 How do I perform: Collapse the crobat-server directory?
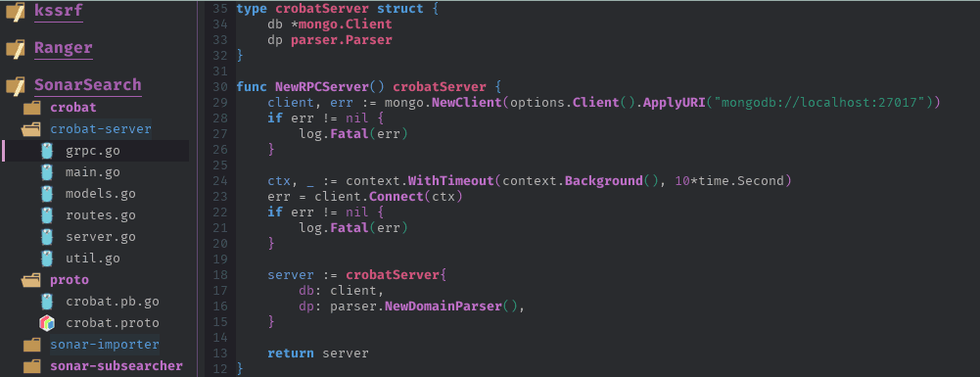coord(101,129)
